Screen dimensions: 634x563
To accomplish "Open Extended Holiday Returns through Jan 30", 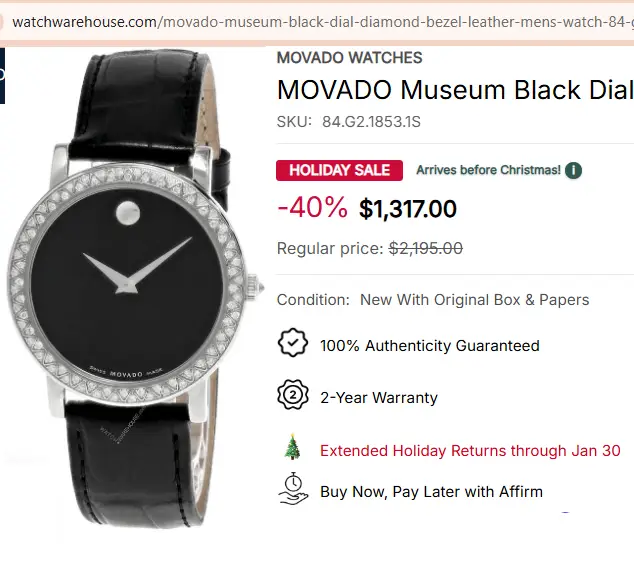I will 470,451.
